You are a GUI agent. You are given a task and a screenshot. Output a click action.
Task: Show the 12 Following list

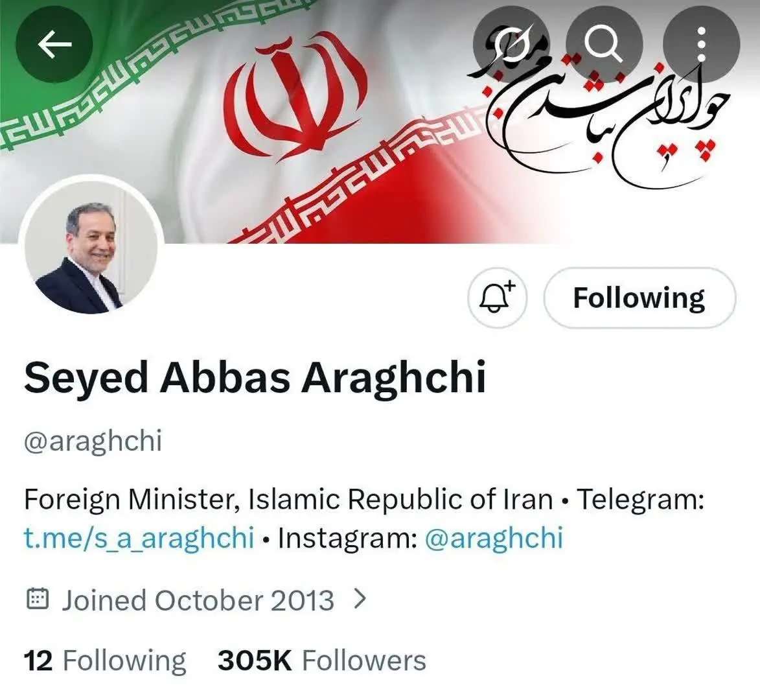105,660
